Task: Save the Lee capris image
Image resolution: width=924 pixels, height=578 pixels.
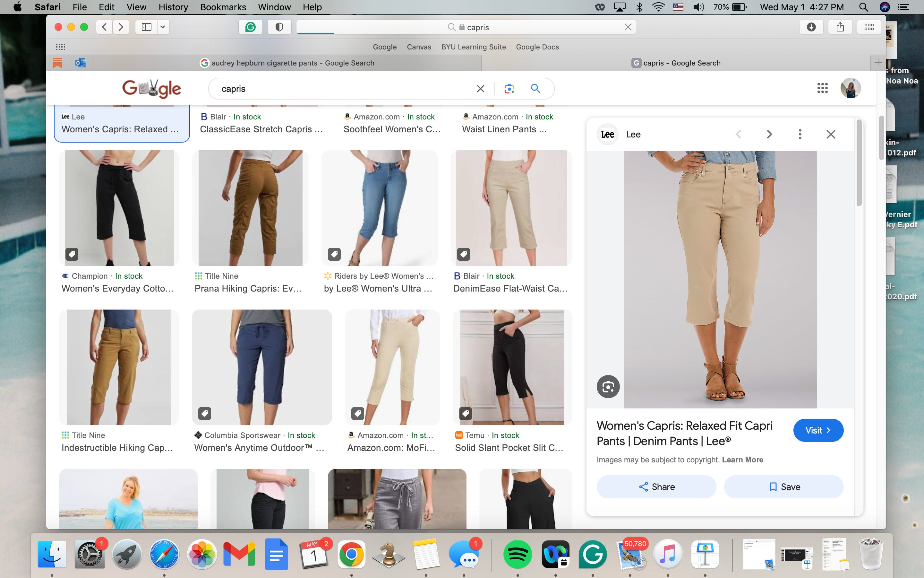Action: click(784, 486)
